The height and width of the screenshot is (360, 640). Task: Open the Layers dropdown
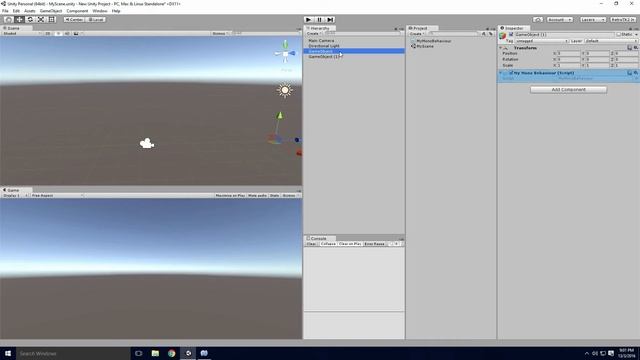(592, 20)
